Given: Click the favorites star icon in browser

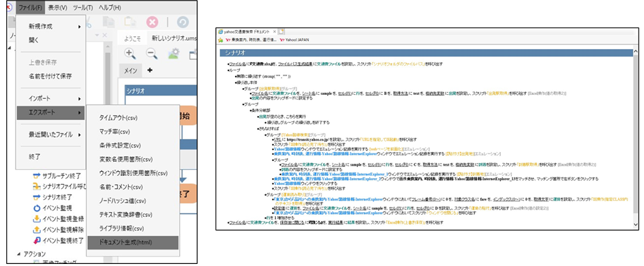Looking at the screenshot, I should click(x=221, y=40).
